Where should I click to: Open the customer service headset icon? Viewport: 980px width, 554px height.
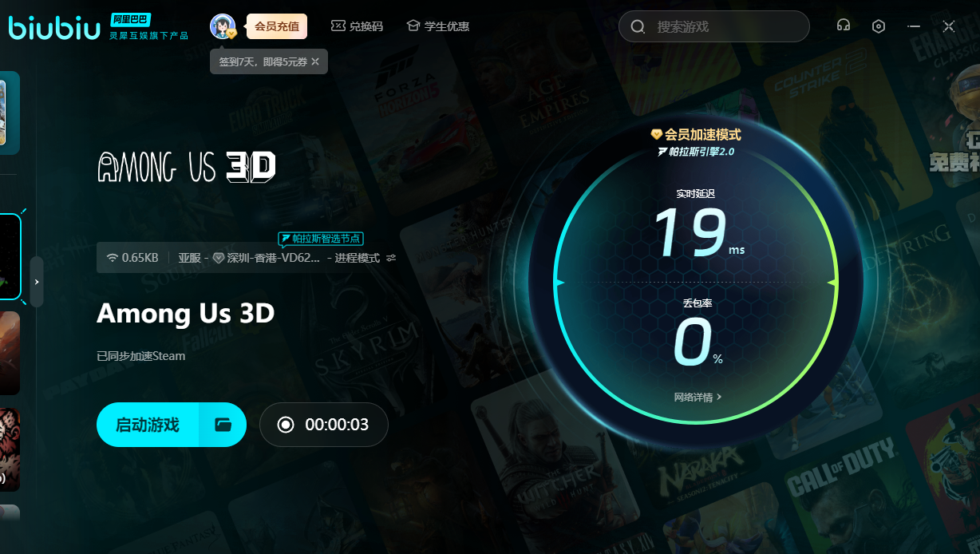tap(843, 26)
